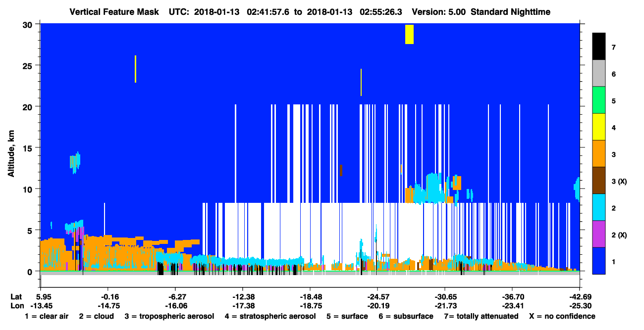
Task: Click the black color swatch labeled 7
Action: [x=599, y=47]
